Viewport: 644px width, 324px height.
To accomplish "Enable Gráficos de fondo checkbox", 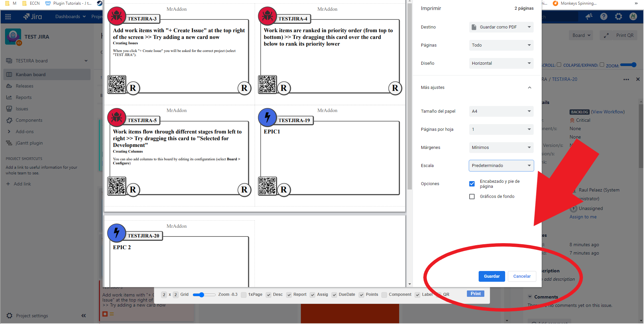I will point(472,197).
